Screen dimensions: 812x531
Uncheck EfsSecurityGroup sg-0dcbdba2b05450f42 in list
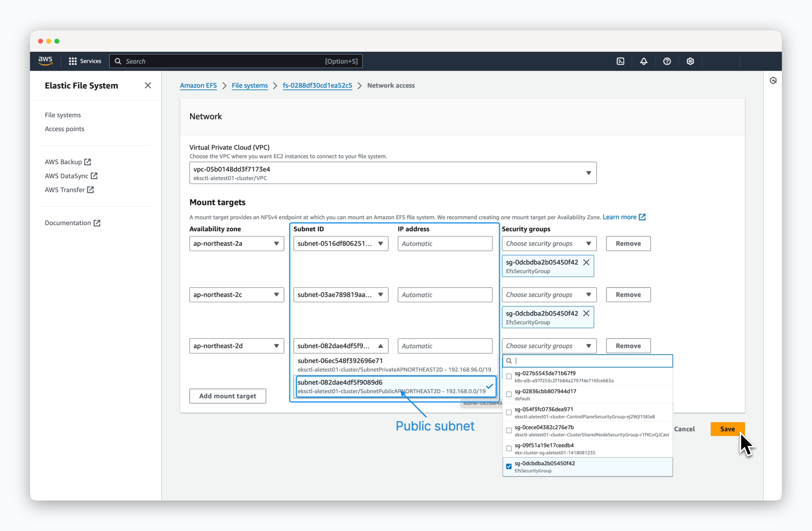pyautogui.click(x=509, y=467)
